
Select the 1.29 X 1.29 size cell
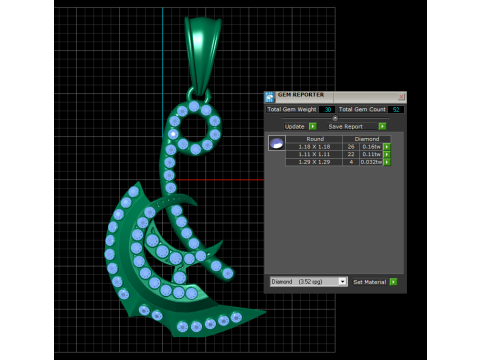click(x=314, y=162)
